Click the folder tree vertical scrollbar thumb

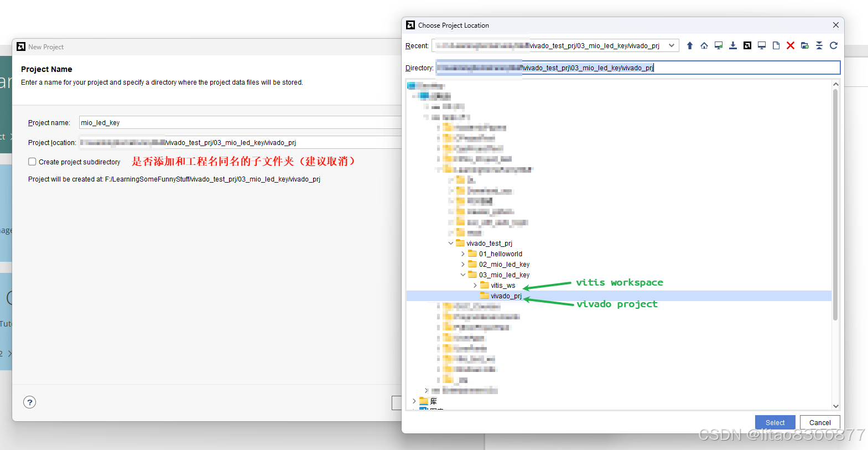pos(835,205)
